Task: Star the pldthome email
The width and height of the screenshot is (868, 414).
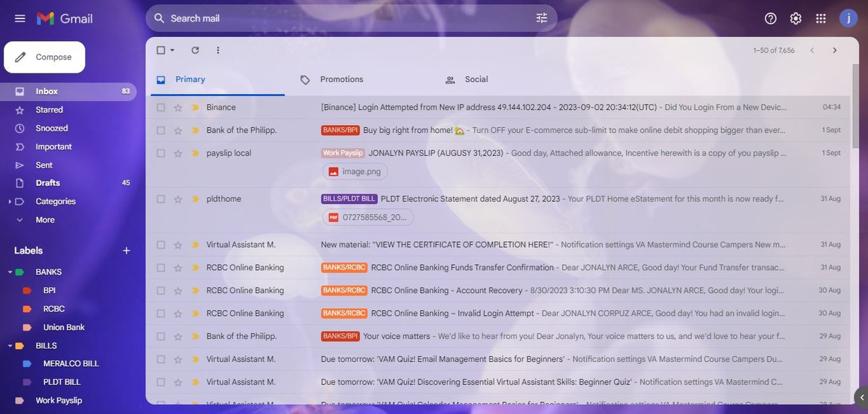Action: coord(178,199)
